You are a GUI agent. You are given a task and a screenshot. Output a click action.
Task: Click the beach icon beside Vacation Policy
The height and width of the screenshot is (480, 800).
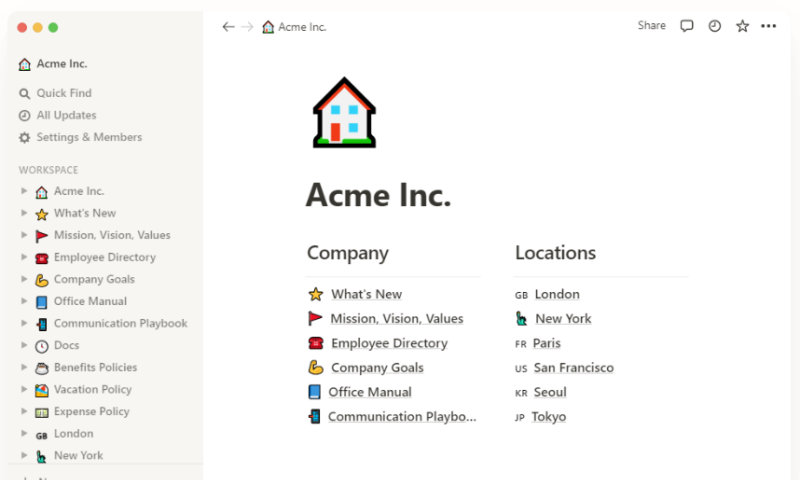(x=42, y=390)
